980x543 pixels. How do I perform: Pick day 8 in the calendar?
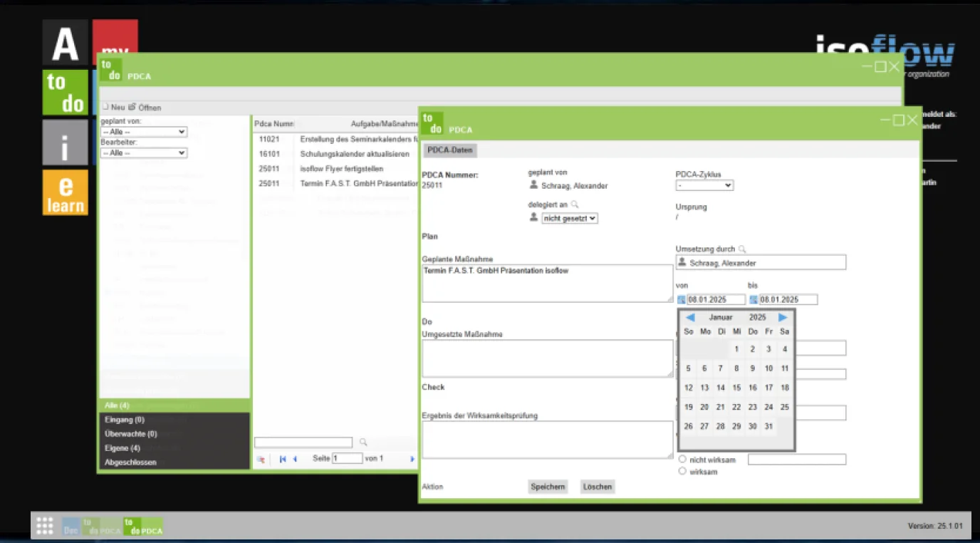(736, 368)
